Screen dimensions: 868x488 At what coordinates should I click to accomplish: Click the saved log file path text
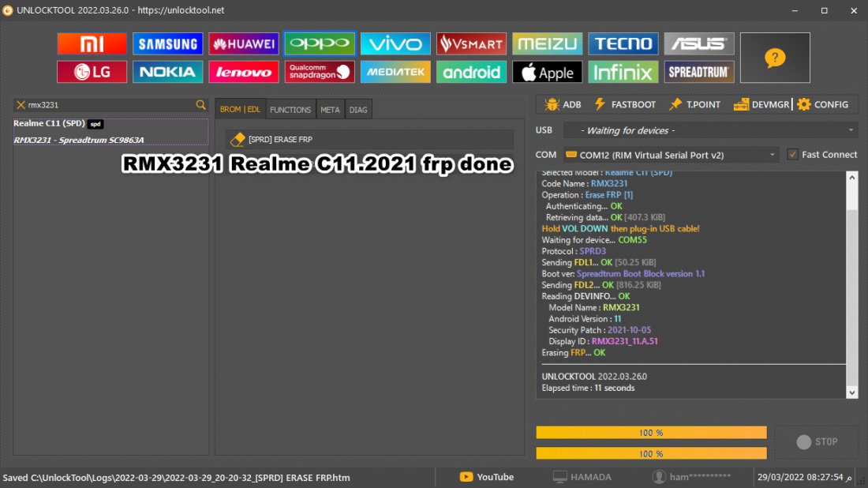click(x=176, y=478)
